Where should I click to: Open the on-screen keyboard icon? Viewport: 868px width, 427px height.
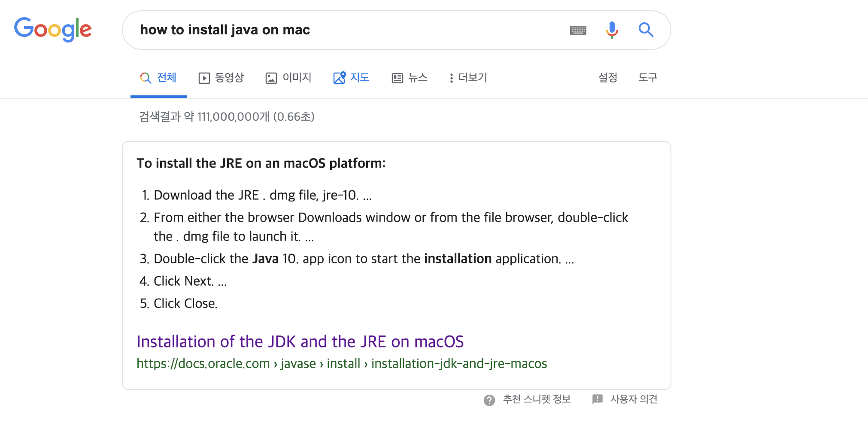pos(578,30)
